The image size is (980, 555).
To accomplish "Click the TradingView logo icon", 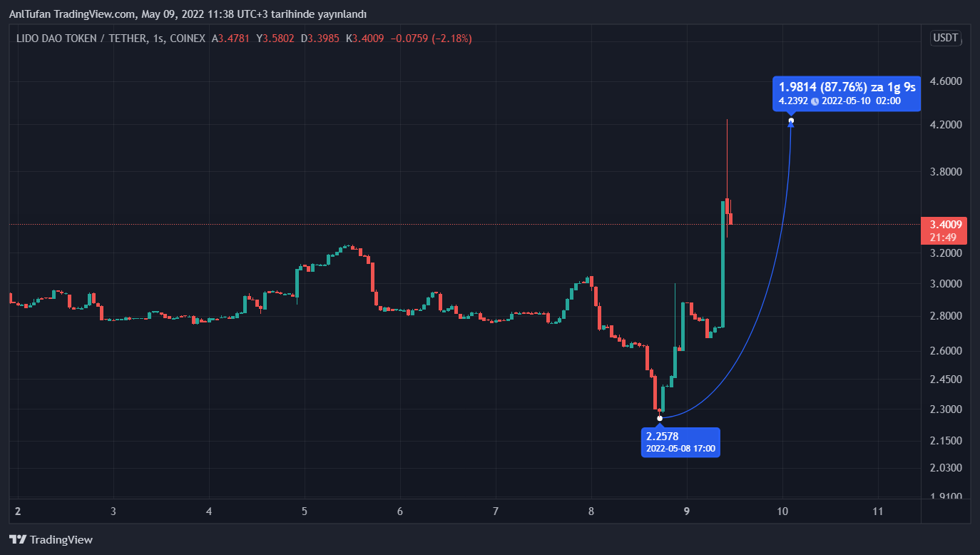I will [18, 540].
